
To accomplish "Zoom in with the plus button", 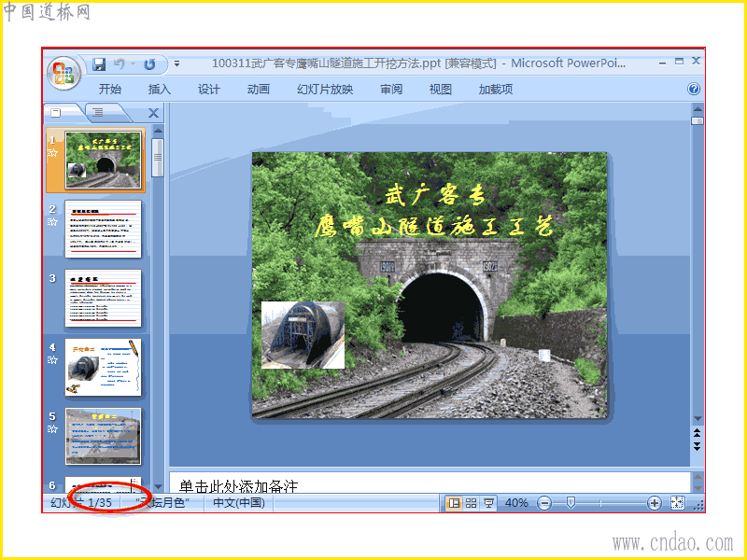I will point(655,503).
